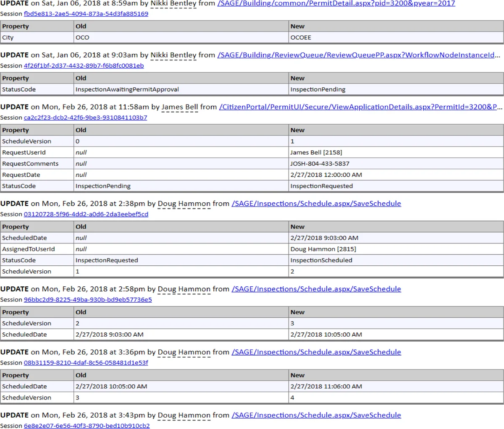Click session link starting with fbd5e813
The height and width of the screenshot is (429, 504).
[86, 13]
